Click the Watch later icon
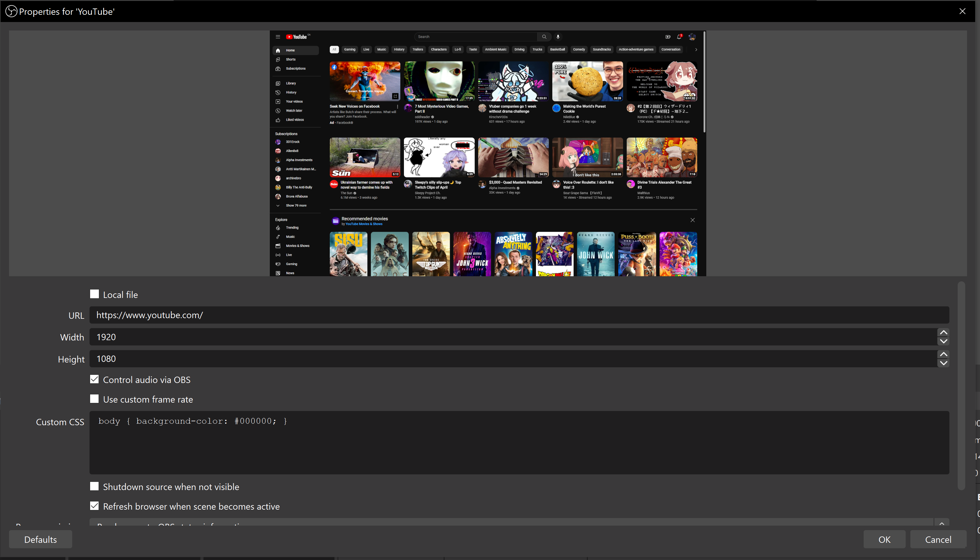Screen dimensions: 980x560 (x=278, y=111)
